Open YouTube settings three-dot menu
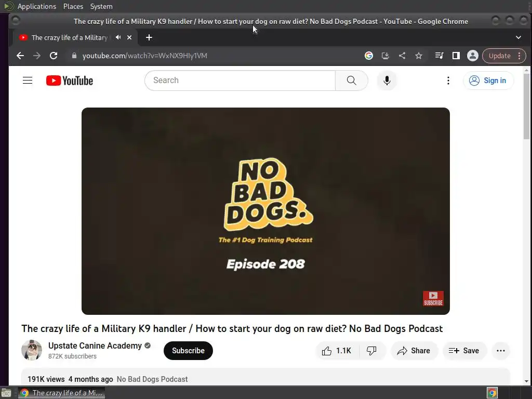This screenshot has width=532, height=399. click(x=448, y=81)
